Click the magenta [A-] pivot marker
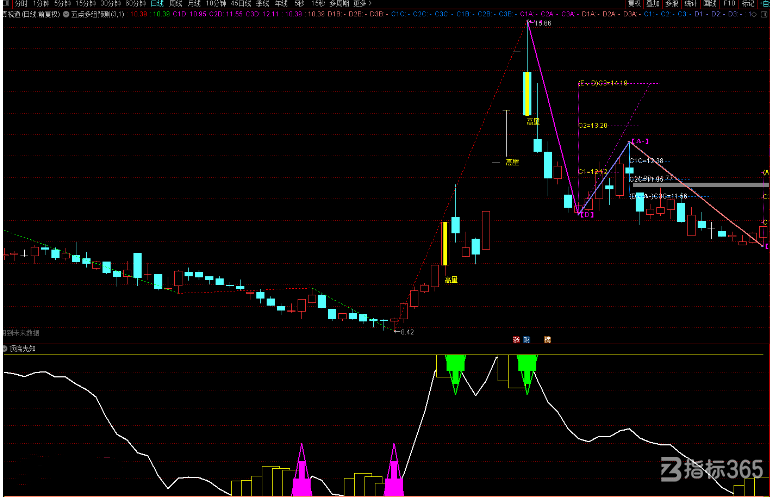The height and width of the screenshot is (497, 772). (640, 141)
